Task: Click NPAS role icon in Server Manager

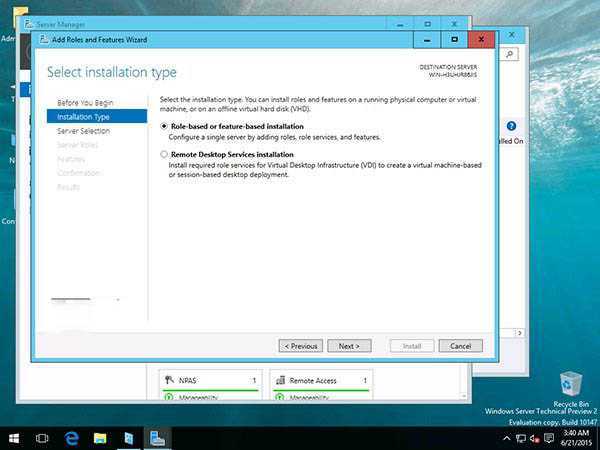Action: (x=169, y=380)
